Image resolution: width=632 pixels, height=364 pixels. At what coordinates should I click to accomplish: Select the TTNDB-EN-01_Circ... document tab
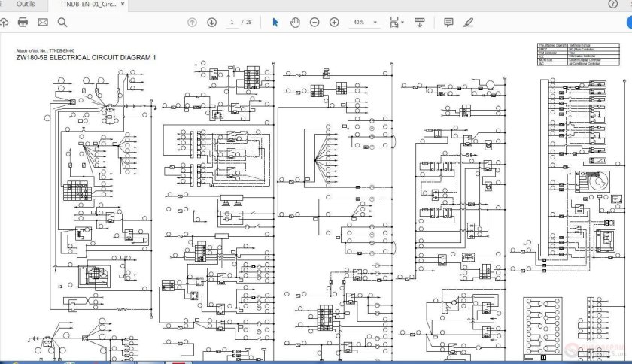coord(88,4)
